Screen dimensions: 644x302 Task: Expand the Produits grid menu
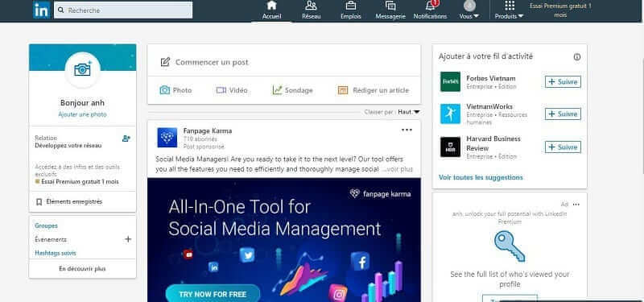tap(510, 10)
